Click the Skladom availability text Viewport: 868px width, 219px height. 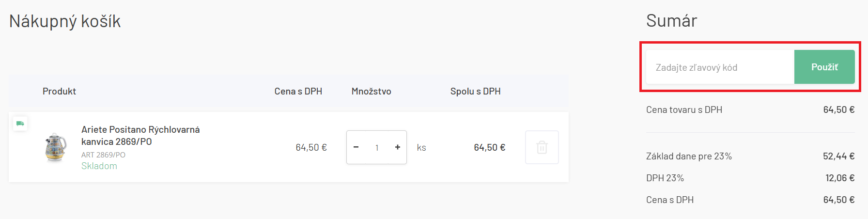pyautogui.click(x=99, y=166)
